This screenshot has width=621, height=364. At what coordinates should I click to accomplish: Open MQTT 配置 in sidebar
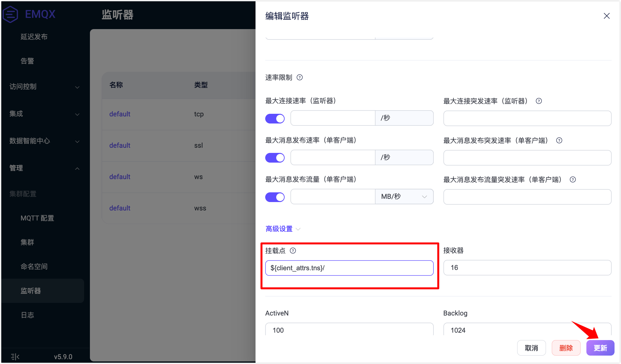coord(37,218)
